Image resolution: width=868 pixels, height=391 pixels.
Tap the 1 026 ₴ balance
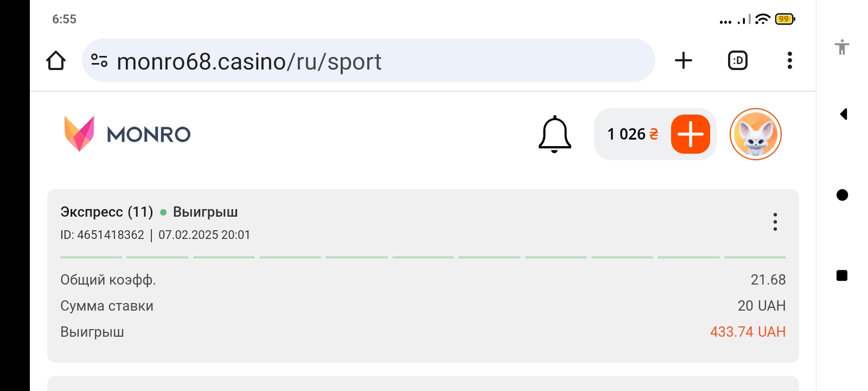(632, 134)
